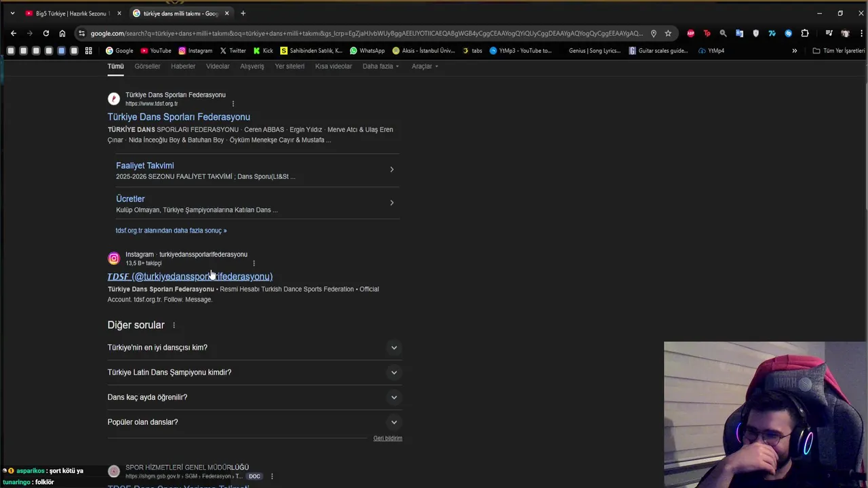Open the Shazam extension icon
Viewport: 868px width, 488px height.
pyautogui.click(x=788, y=33)
